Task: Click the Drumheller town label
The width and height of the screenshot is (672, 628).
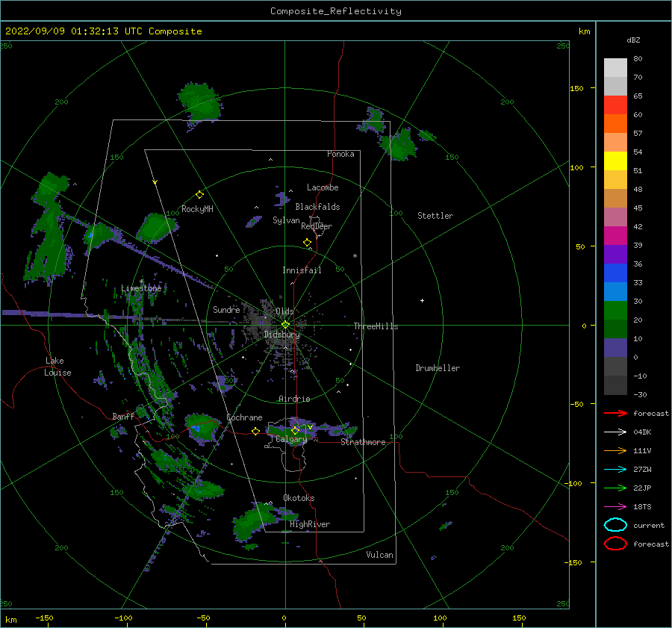Action: click(x=438, y=368)
